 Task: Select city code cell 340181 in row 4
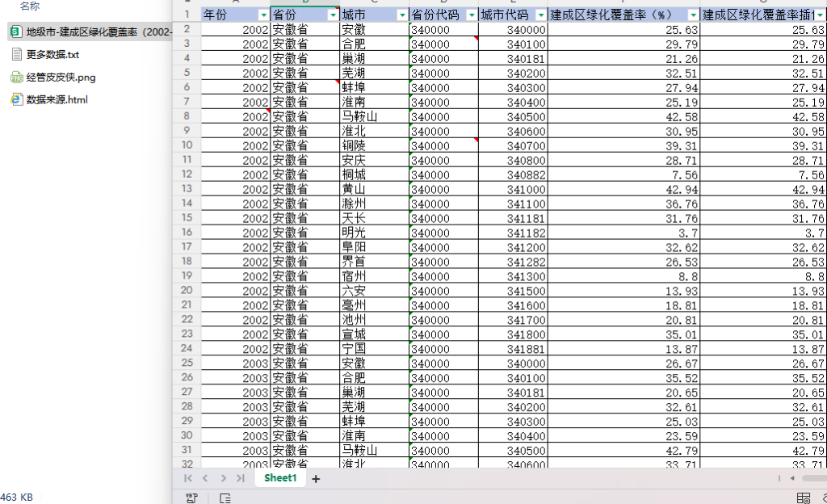[x=513, y=58]
